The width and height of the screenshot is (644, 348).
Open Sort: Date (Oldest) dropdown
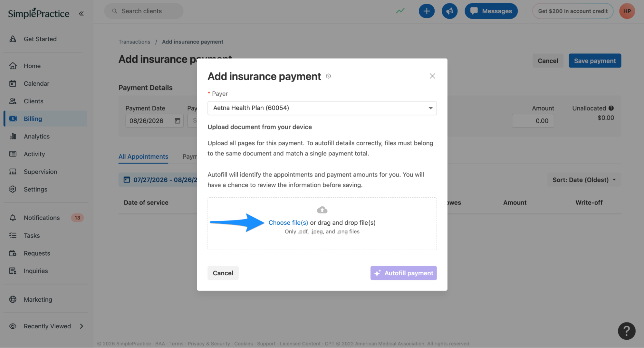tap(584, 180)
